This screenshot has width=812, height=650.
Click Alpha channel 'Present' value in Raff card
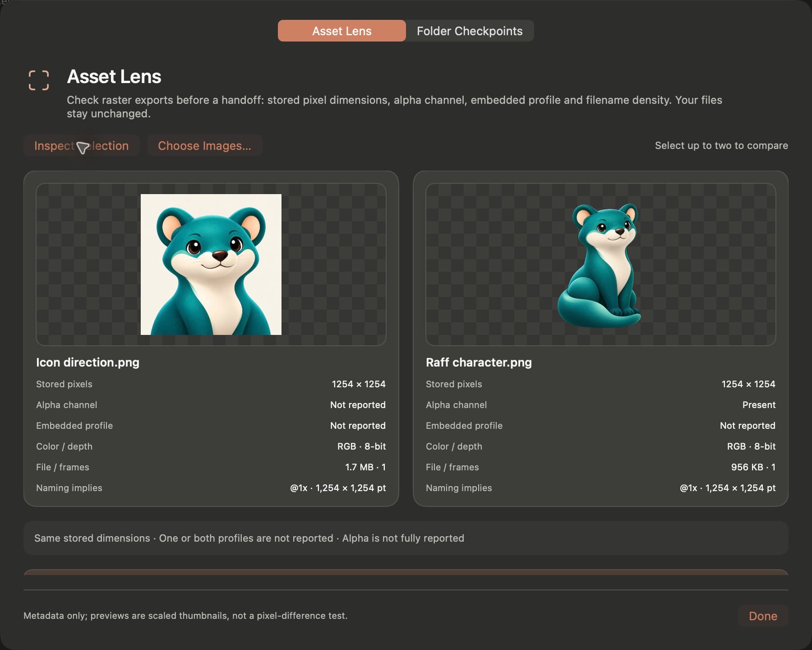pyautogui.click(x=759, y=405)
